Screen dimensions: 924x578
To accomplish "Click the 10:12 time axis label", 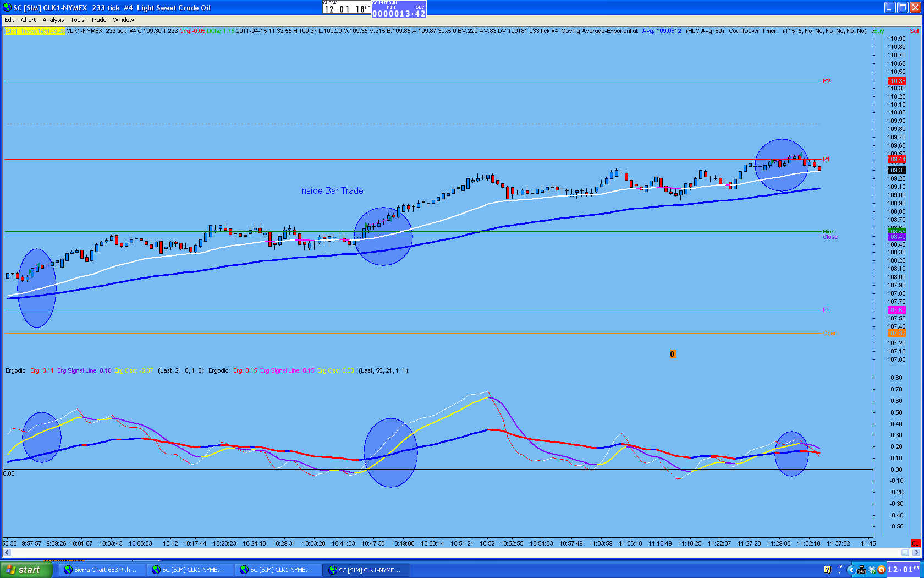I will coord(170,543).
